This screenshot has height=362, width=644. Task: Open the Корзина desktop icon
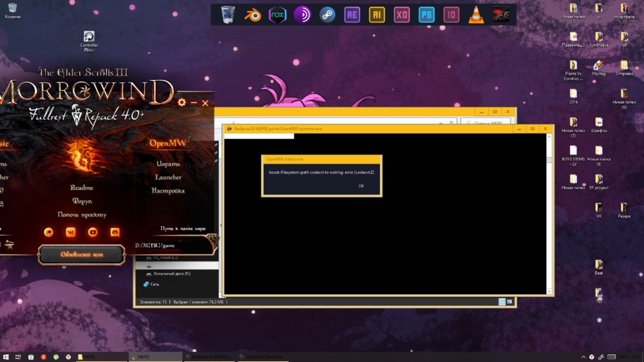tap(12, 11)
